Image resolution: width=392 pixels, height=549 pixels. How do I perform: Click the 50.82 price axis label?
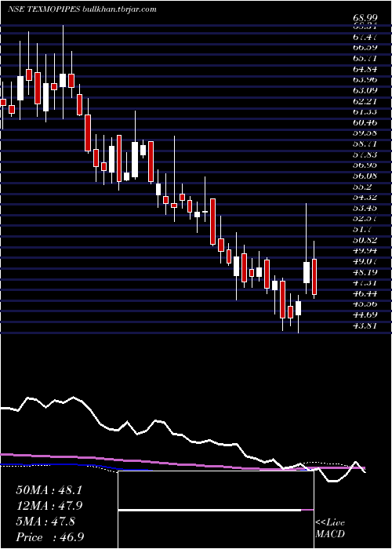(365, 240)
